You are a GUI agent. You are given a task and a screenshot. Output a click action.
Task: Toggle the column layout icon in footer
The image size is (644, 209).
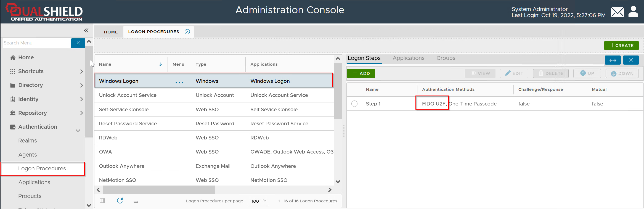(x=102, y=201)
